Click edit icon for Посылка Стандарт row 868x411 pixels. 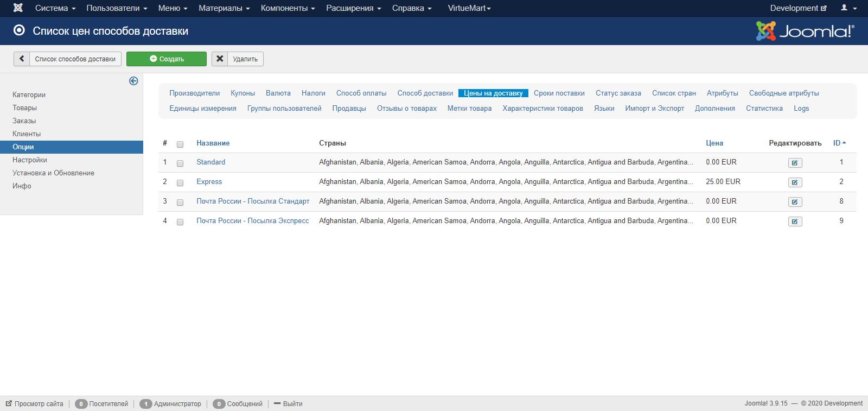pos(795,201)
